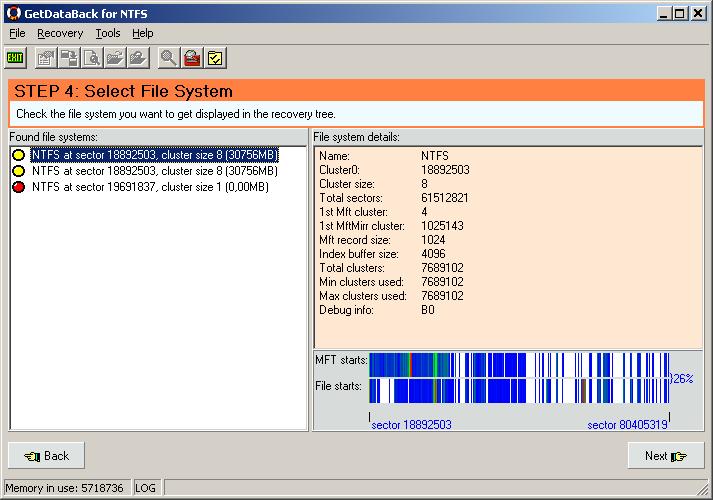
Task: Click red status dot of sector 19691837 entry
Action: tap(19, 187)
